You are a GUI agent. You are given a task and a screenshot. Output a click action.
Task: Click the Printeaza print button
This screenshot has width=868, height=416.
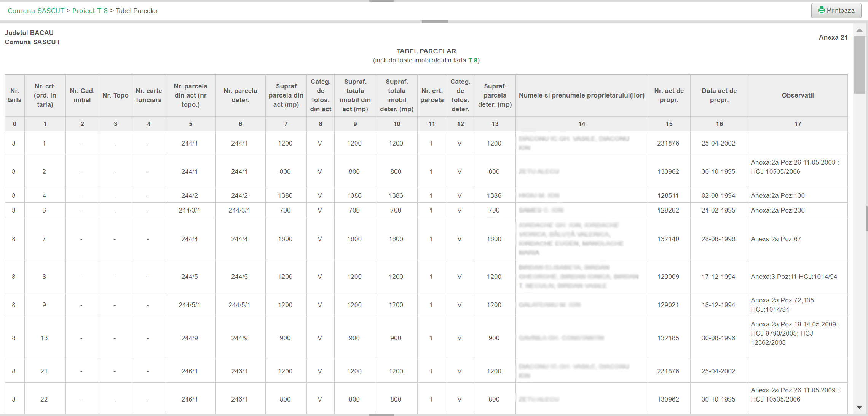pyautogui.click(x=836, y=11)
